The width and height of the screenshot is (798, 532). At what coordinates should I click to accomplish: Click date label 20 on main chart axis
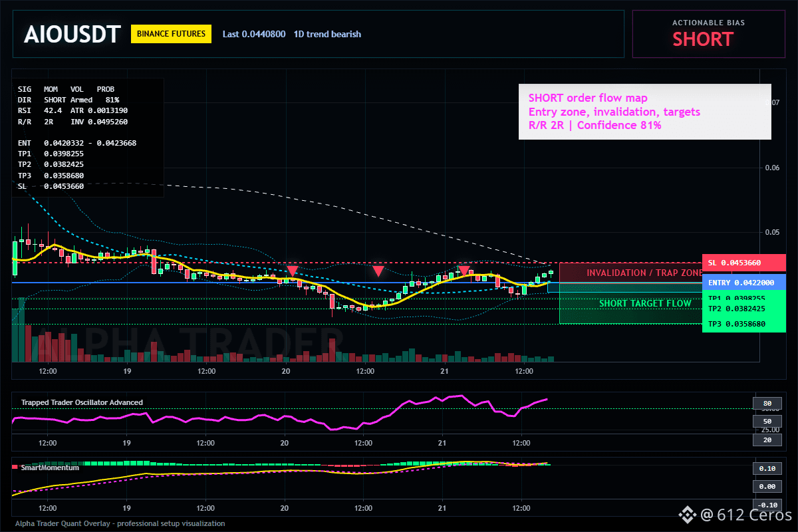tap(285, 371)
